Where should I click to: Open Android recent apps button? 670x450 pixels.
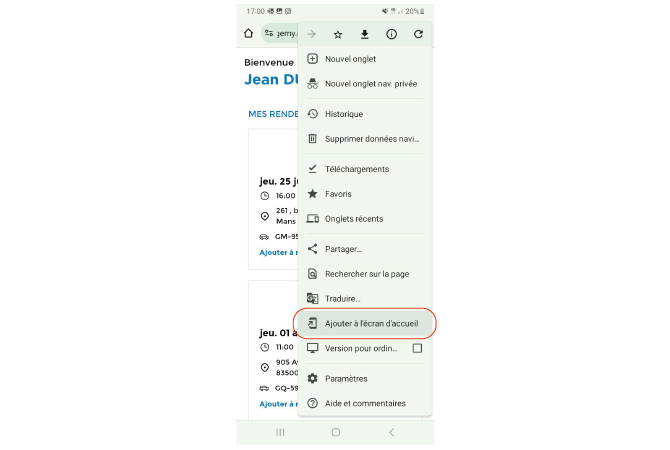(280, 432)
